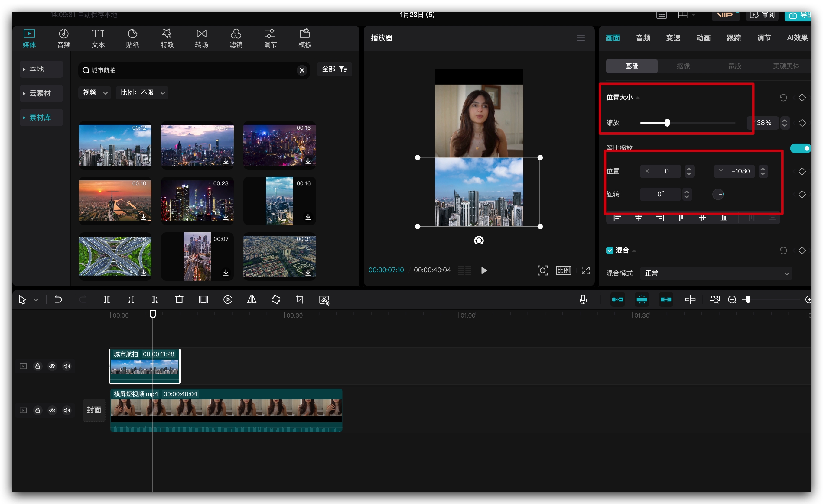Expand the 视频 type filter dropdown
This screenshot has height=504, width=823.
click(95, 93)
